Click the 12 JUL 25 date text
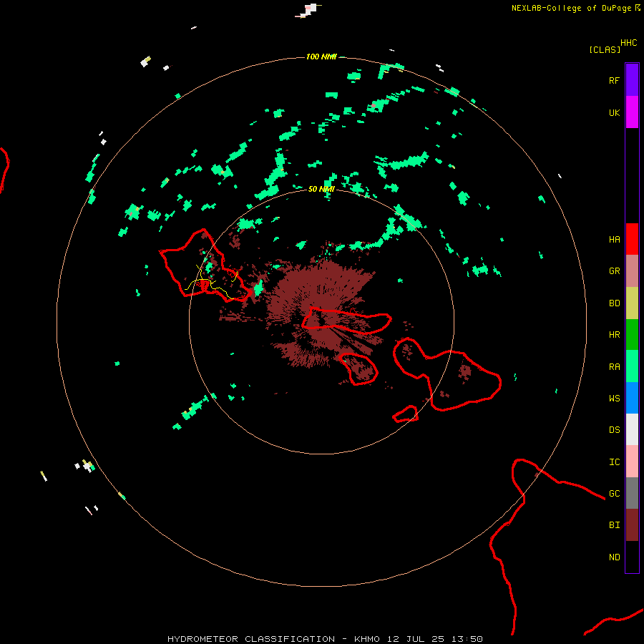 click(417, 639)
